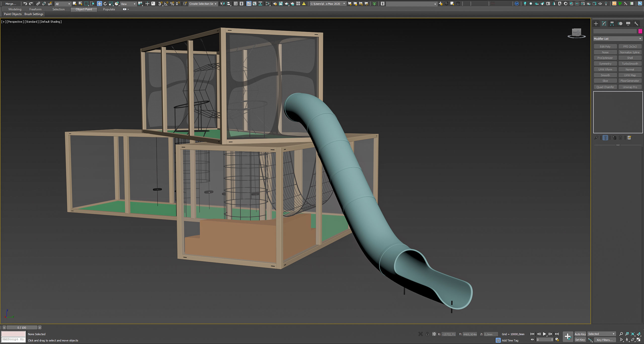Apply the Shell modifier
The width and height of the screenshot is (644, 344).
[630, 58]
